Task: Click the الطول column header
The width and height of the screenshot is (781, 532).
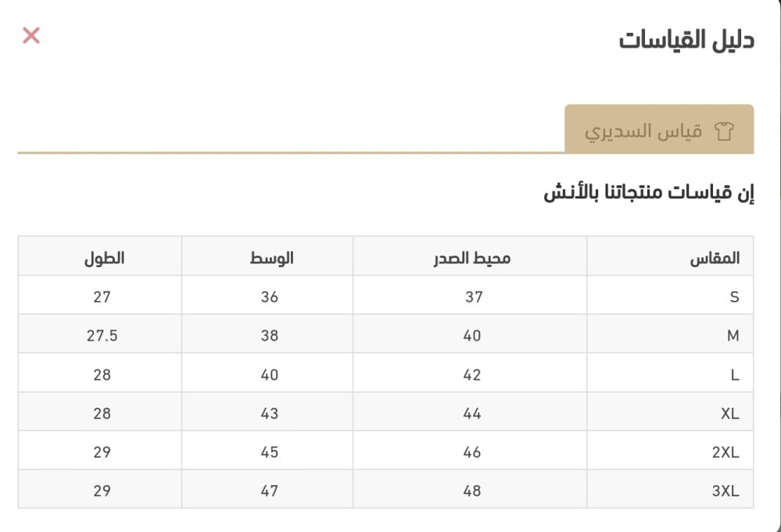Action: point(104,258)
